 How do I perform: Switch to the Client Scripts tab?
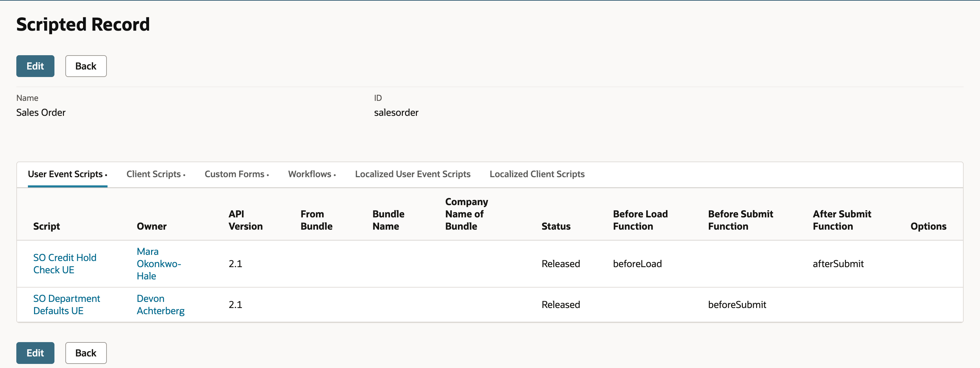[x=156, y=174]
